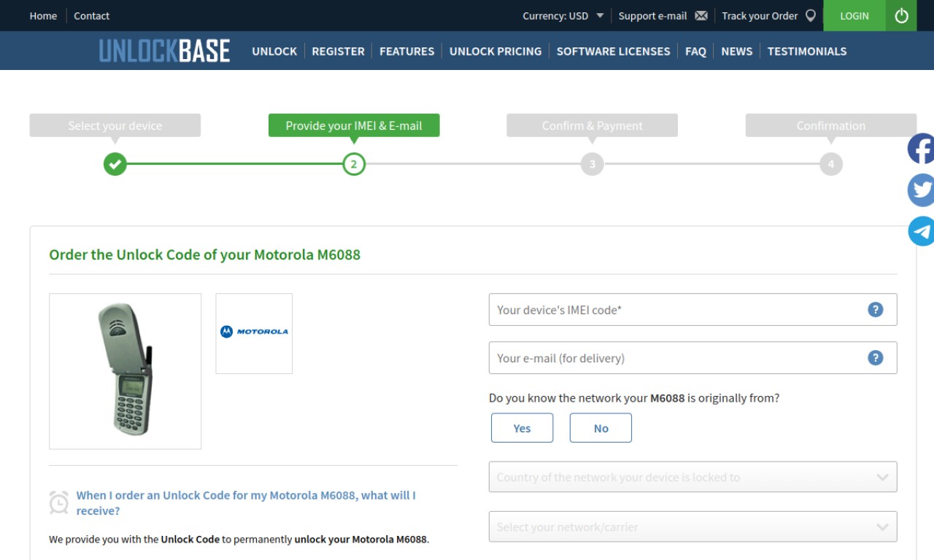This screenshot has width=934, height=560.
Task: Click the alarm clock icon beside the question
Action: coord(59,502)
